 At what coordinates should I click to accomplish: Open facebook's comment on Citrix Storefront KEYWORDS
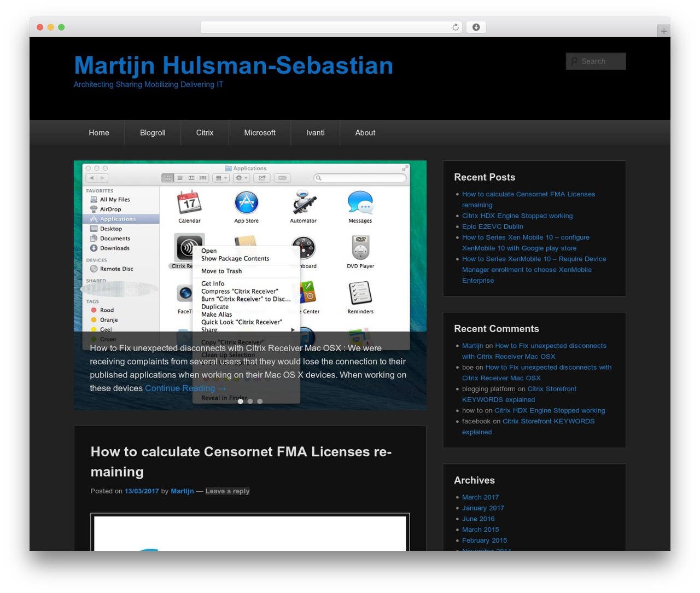(x=528, y=426)
